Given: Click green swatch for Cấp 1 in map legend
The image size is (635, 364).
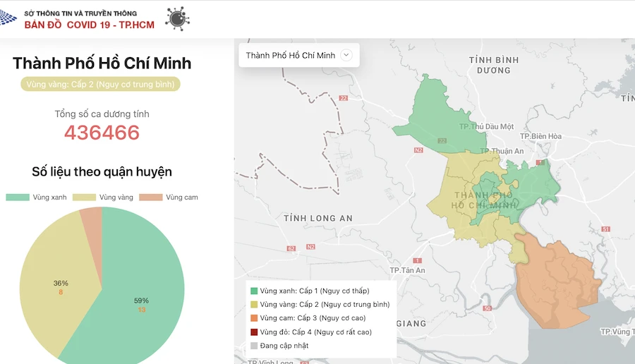Looking at the screenshot, I should pyautogui.click(x=254, y=291).
